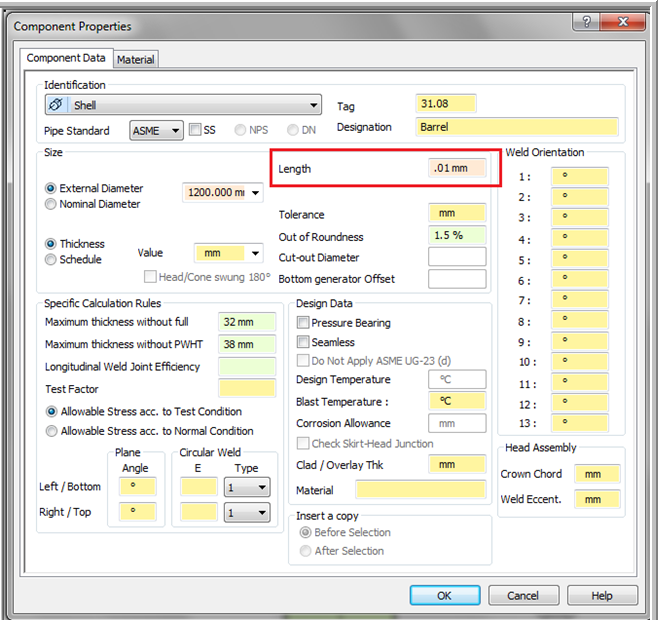Click the Length input field
658x620 pixels.
(456, 169)
